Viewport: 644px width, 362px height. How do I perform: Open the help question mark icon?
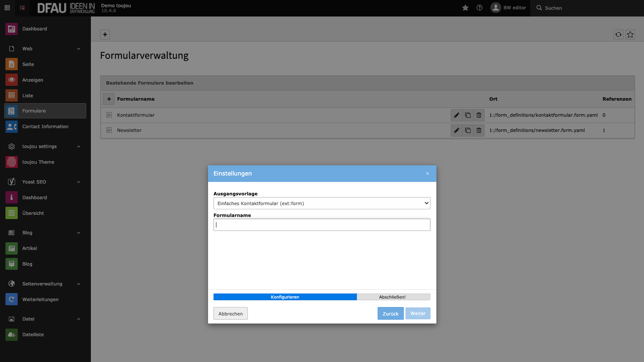[479, 8]
